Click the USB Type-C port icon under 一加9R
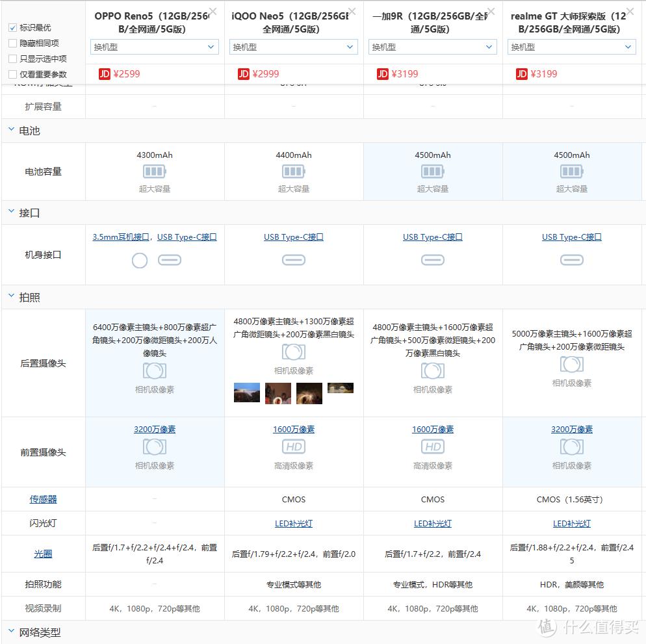The width and height of the screenshot is (646, 644). [432, 259]
